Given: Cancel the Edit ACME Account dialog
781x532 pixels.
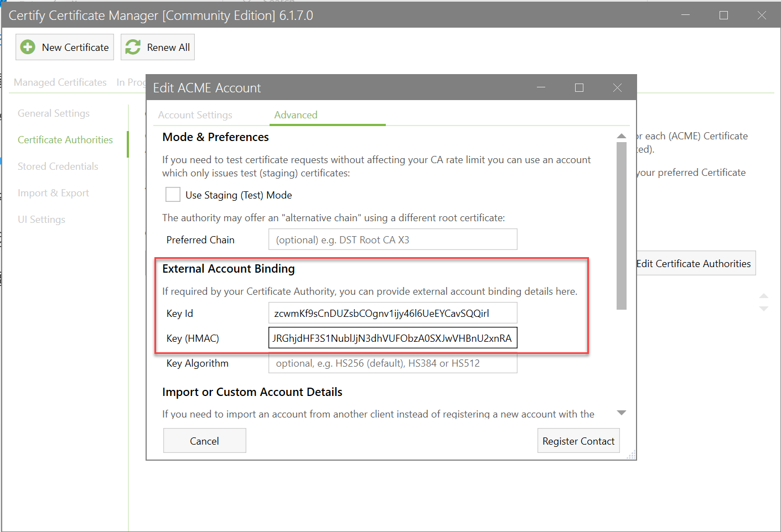Looking at the screenshot, I should click(204, 440).
